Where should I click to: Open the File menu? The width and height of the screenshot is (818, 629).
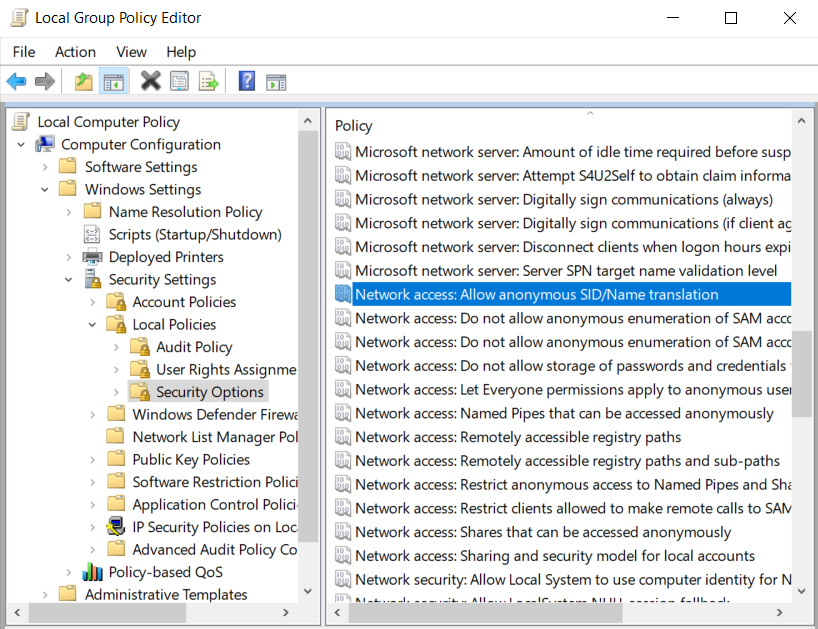23,52
